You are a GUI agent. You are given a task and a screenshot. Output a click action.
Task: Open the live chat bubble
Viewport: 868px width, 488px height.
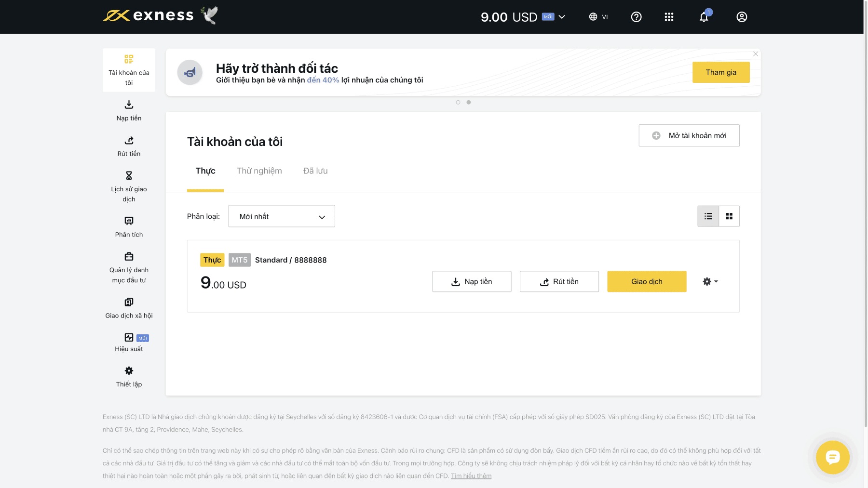click(833, 457)
